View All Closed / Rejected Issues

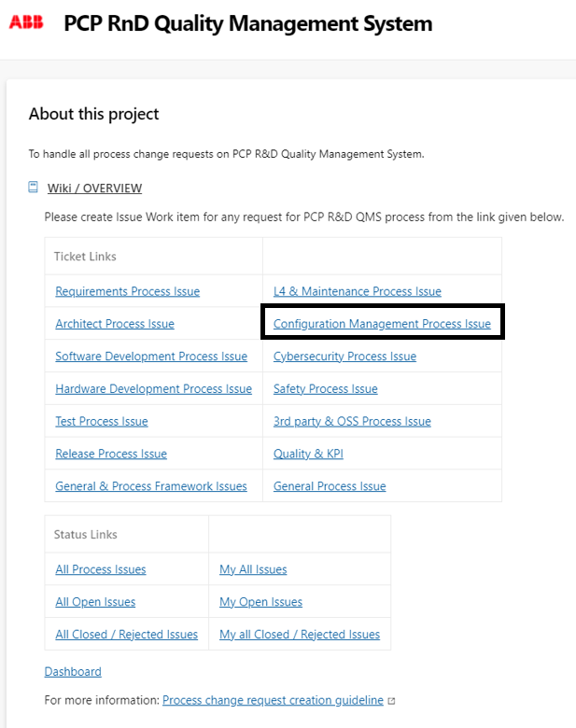click(127, 635)
